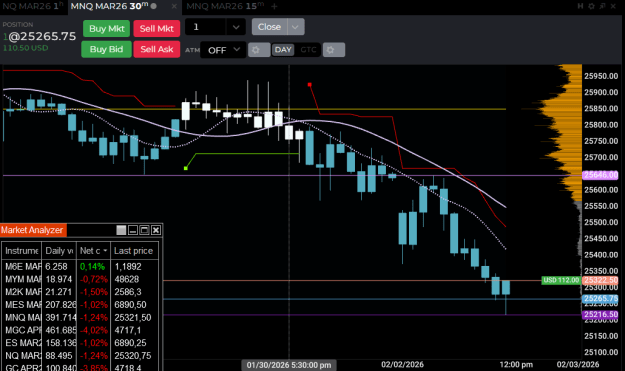Click daily volume 391.714 cell
This screenshot has width=625, height=371.
point(59,317)
